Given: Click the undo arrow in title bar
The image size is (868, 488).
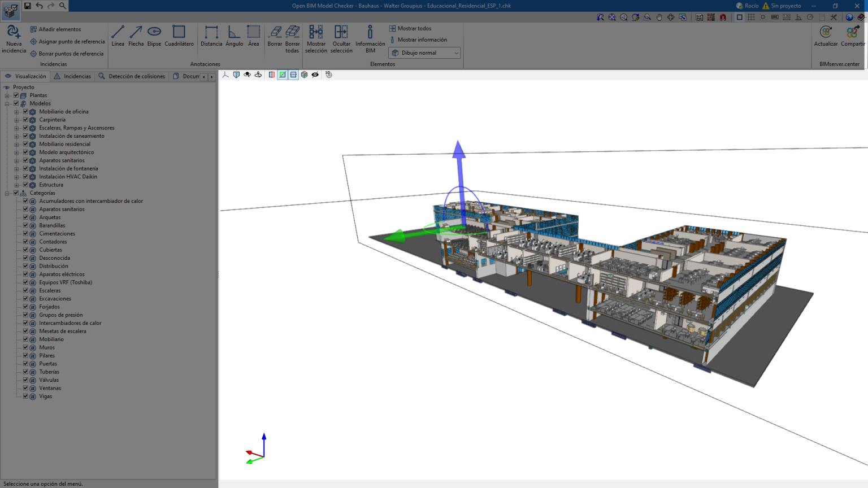Looking at the screenshot, I should (39, 6).
